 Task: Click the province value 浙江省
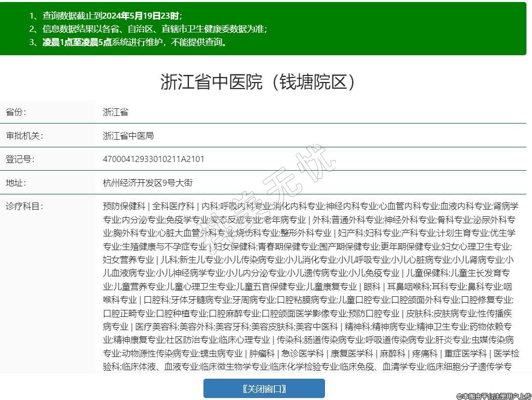coord(115,112)
